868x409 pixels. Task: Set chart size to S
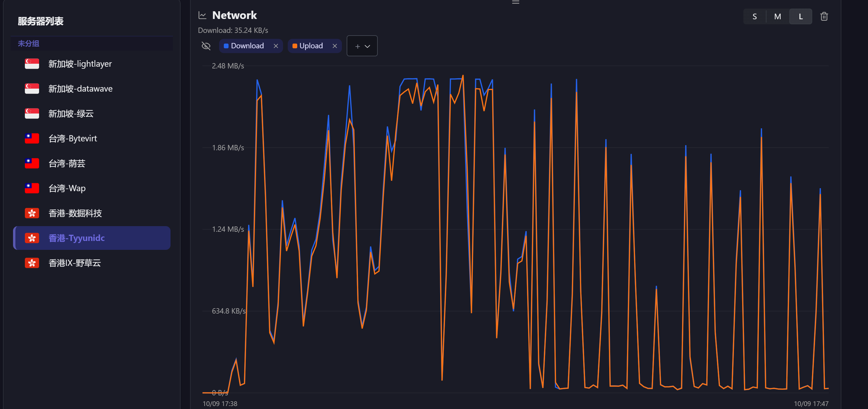point(754,17)
